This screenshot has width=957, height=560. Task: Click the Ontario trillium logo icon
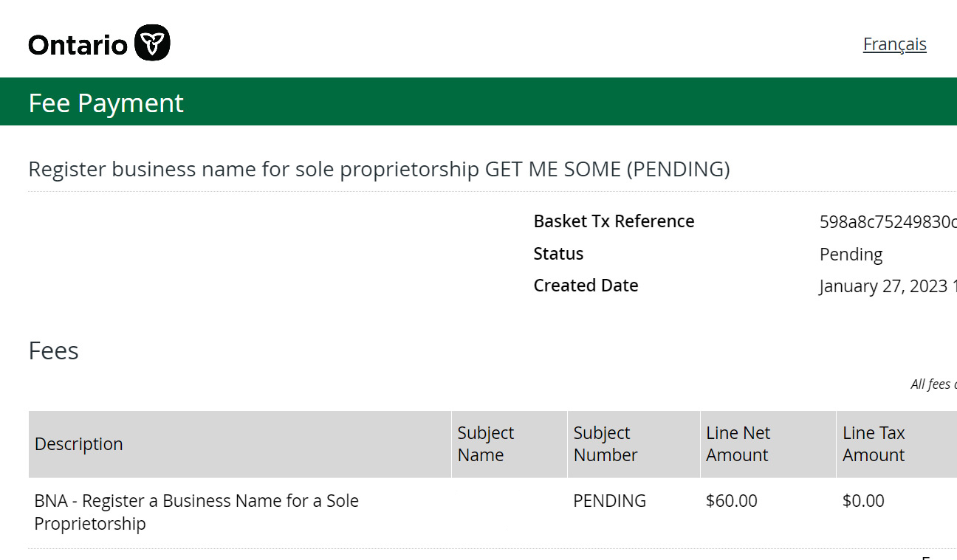click(x=153, y=43)
